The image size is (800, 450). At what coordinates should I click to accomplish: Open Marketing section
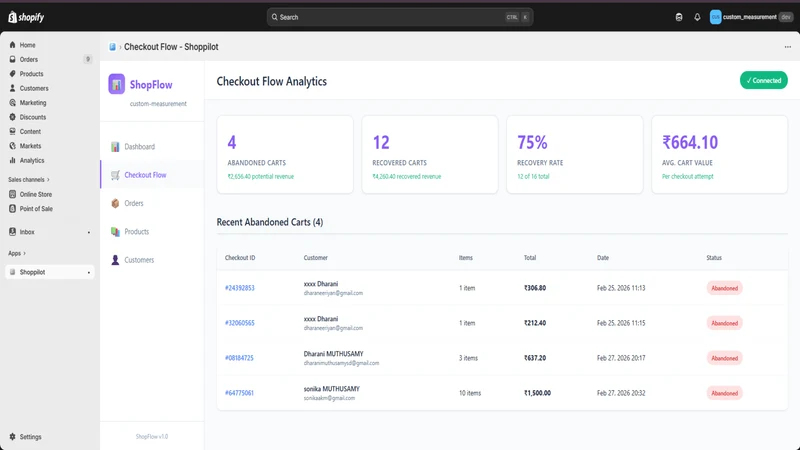[x=33, y=103]
